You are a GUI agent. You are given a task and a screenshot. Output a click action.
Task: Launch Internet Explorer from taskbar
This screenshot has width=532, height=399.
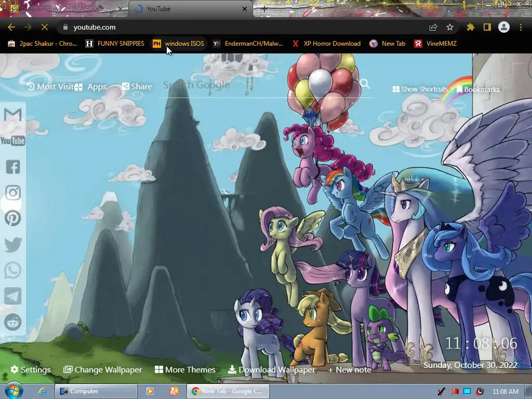pyautogui.click(x=42, y=391)
